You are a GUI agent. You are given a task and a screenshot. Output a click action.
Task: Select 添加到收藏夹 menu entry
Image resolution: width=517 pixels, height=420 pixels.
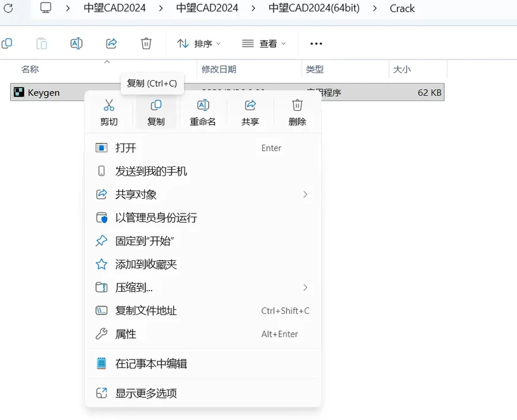203,264
